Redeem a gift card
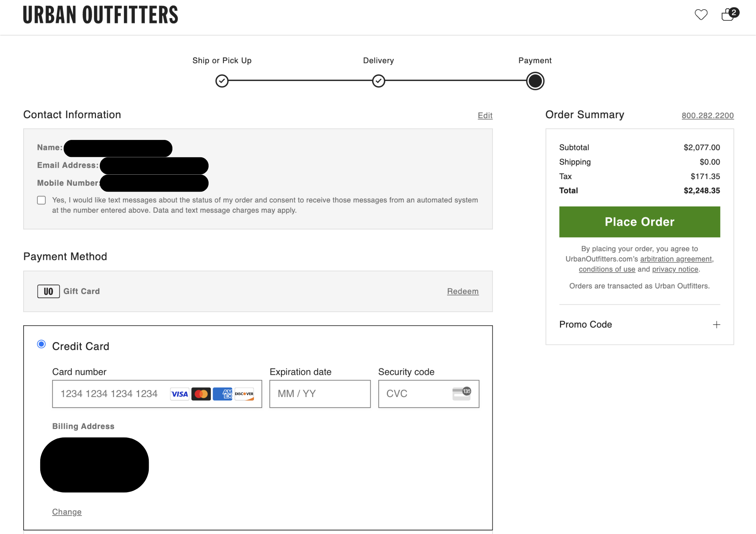The width and height of the screenshot is (756, 534). (463, 291)
